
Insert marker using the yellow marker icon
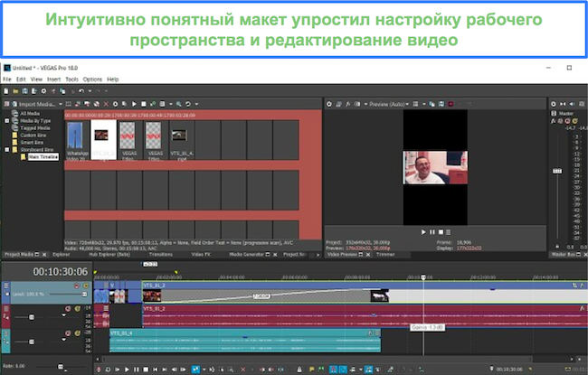click(312, 370)
